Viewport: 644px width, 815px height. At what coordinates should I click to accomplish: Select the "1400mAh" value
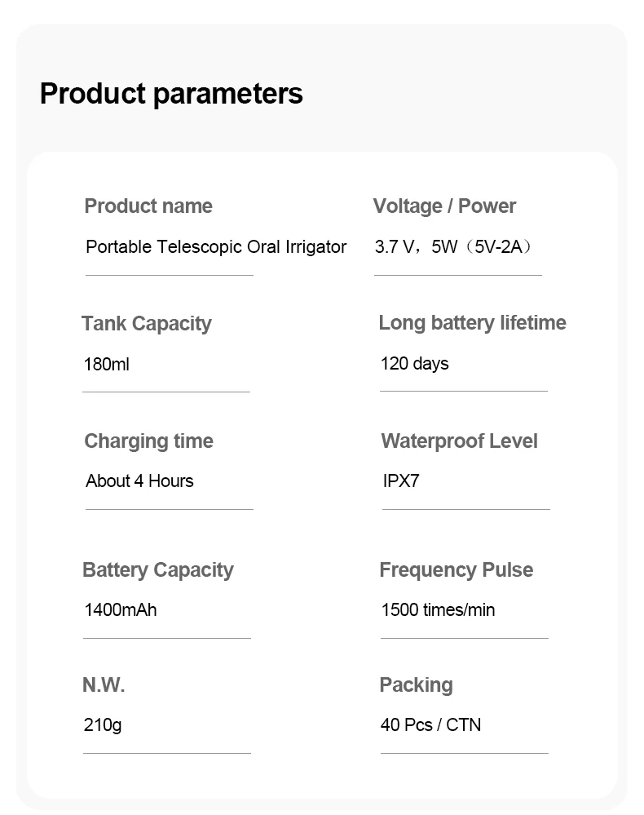121,610
